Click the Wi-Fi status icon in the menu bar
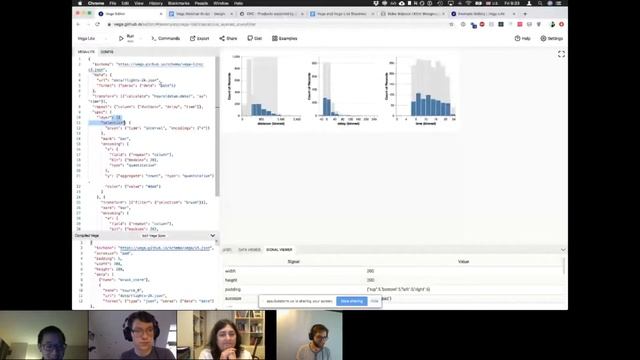Screen dimensions: 640x360 (x=468, y=3)
